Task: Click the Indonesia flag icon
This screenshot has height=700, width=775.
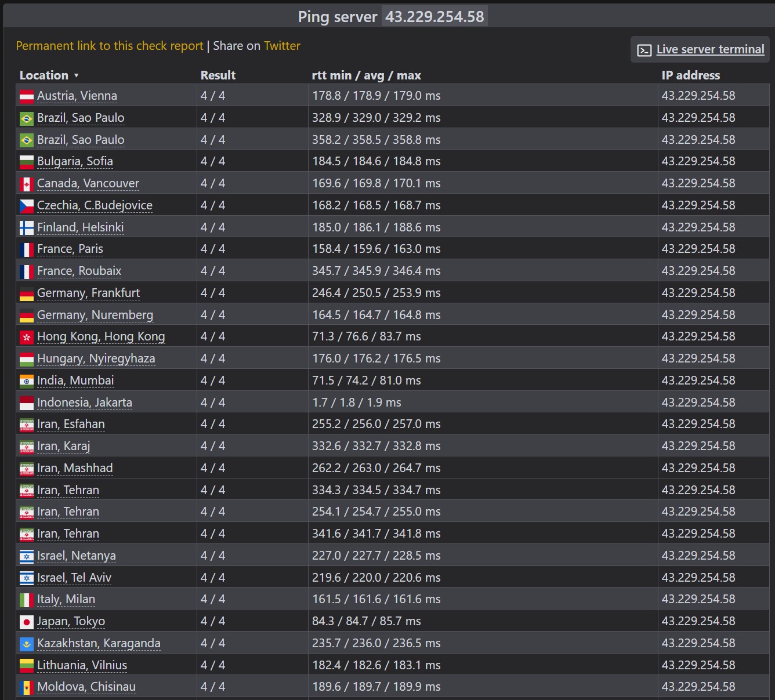Action: 27,403
